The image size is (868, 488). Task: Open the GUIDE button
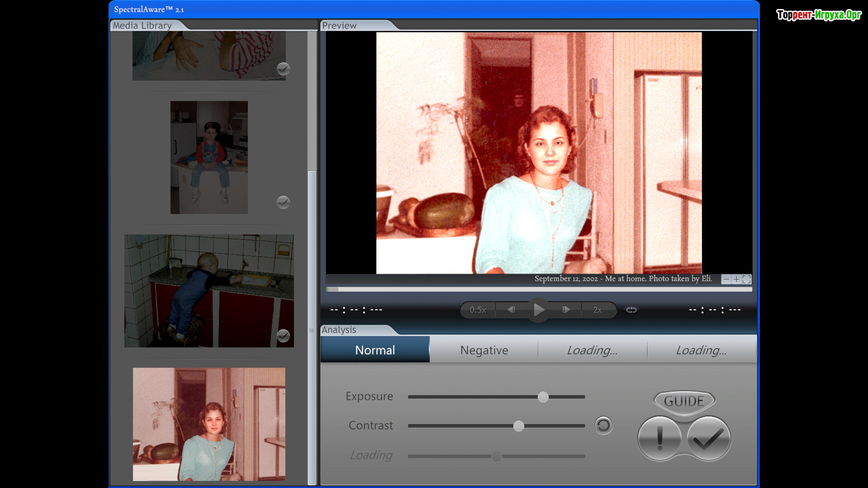point(684,401)
